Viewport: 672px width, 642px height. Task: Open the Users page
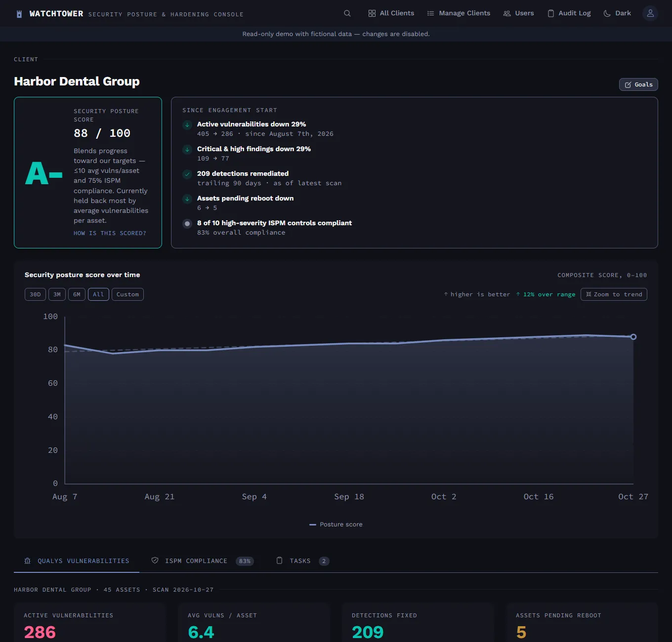[x=518, y=13]
